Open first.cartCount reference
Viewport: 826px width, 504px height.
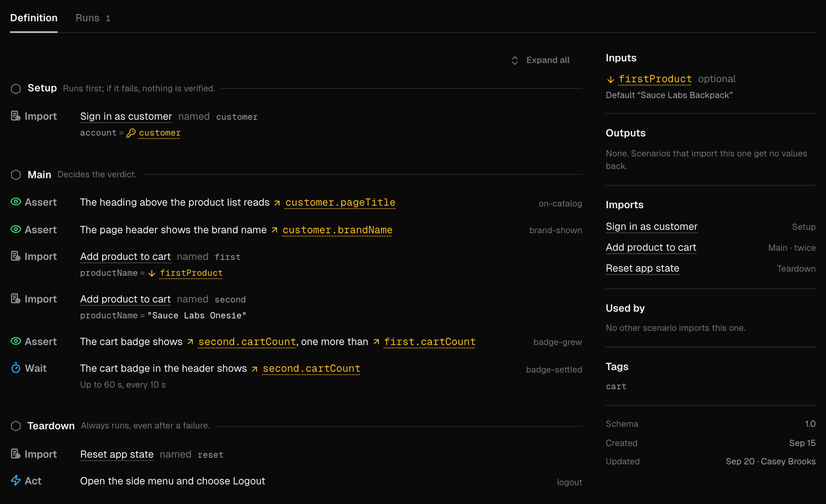tap(430, 342)
